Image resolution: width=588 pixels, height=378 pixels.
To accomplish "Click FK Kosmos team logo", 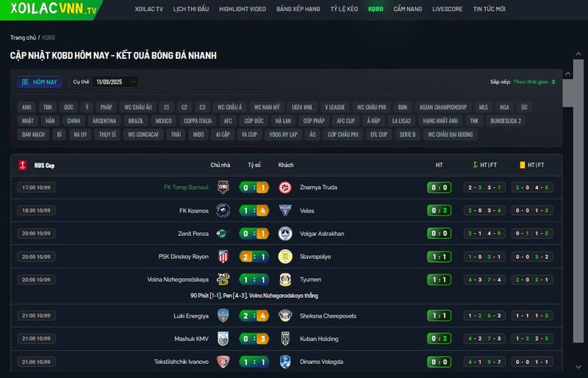I will 223,210.
